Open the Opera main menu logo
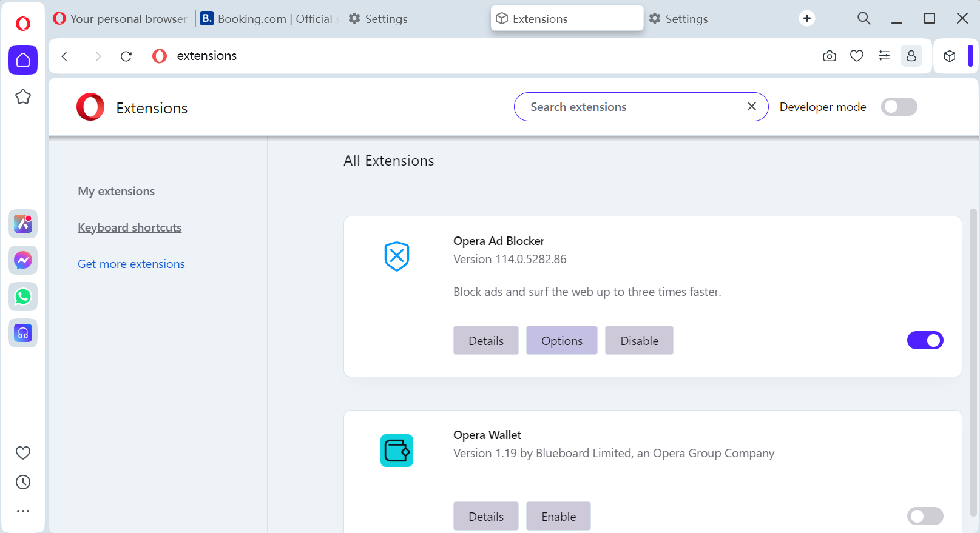Screen dimensions: 980x533 (23, 24)
